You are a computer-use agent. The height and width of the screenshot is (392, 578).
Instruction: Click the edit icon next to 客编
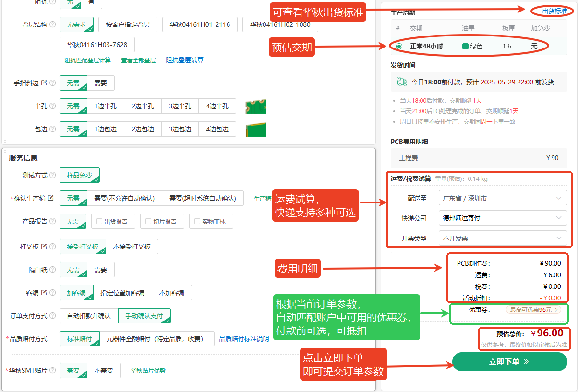click(44, 293)
